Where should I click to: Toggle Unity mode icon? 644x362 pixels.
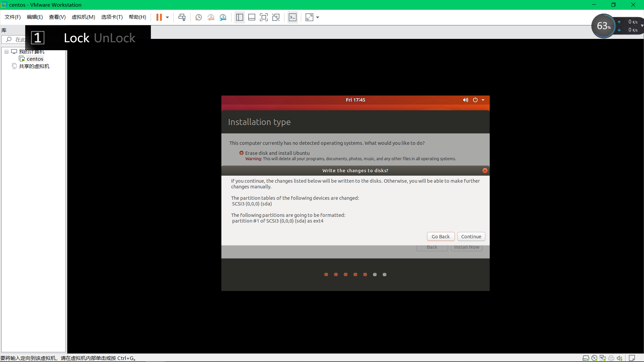pos(276,17)
